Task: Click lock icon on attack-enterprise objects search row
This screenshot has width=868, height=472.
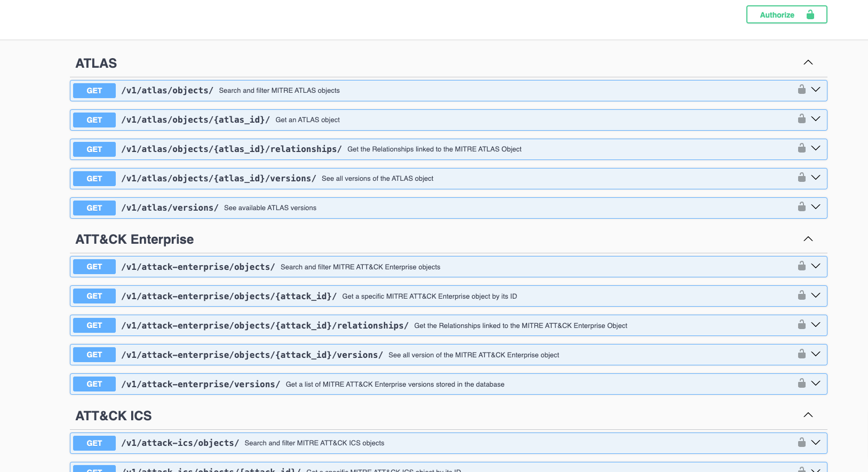Action: (x=801, y=266)
